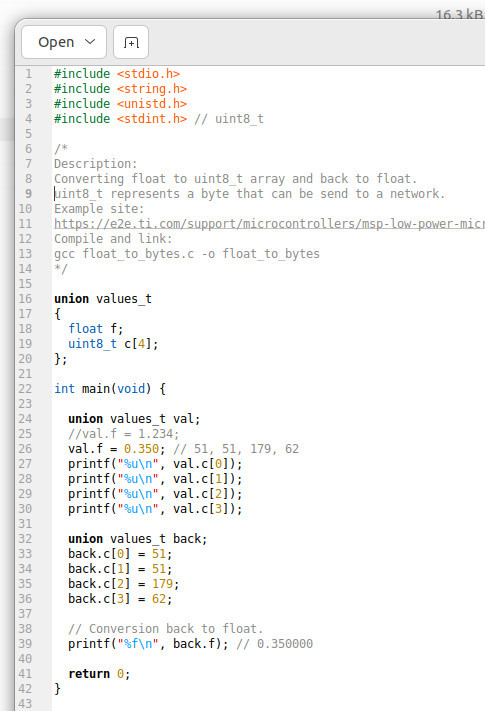Click line number 22 in the gutter

click(x=25, y=389)
